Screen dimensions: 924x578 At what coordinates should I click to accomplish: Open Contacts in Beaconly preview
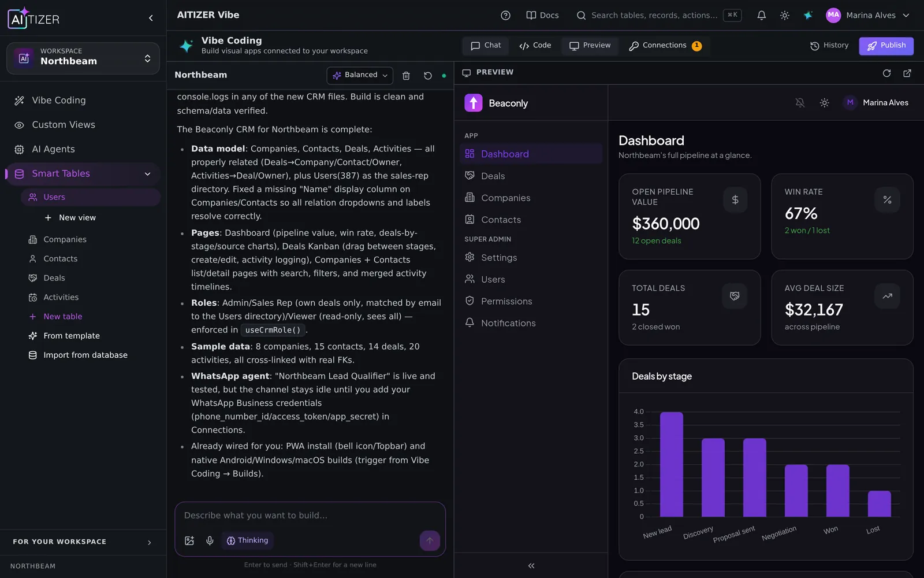pyautogui.click(x=531, y=220)
